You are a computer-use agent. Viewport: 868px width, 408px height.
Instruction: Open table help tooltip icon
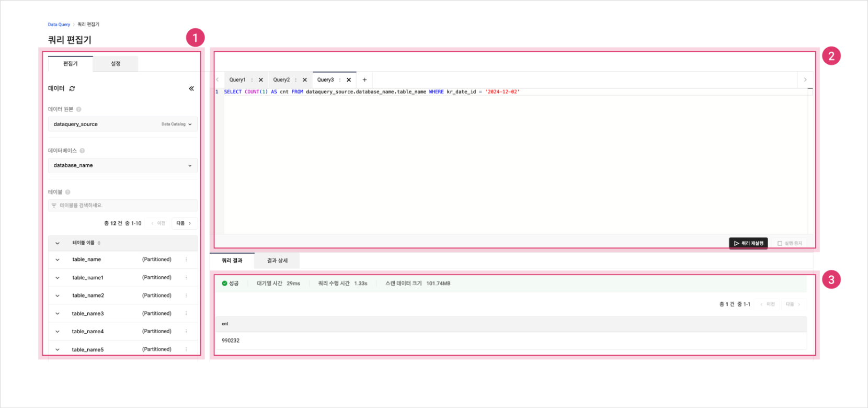[67, 192]
